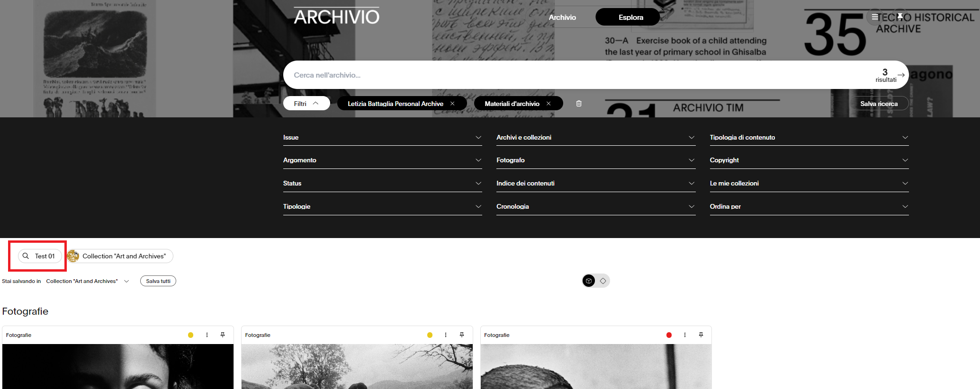This screenshot has height=389, width=980.
Task: Switch to the Esplora tab
Action: click(x=630, y=18)
